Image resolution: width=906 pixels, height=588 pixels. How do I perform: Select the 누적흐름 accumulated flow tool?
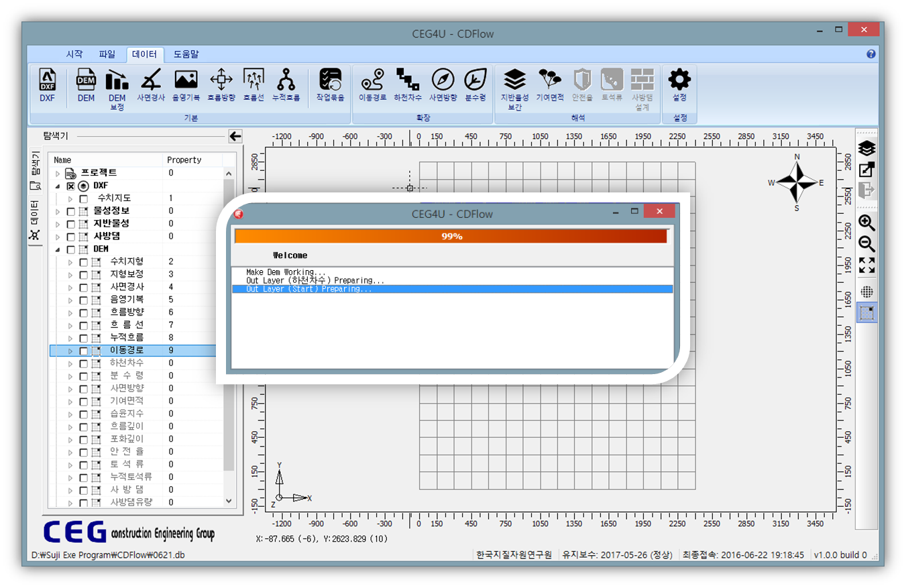tap(286, 86)
